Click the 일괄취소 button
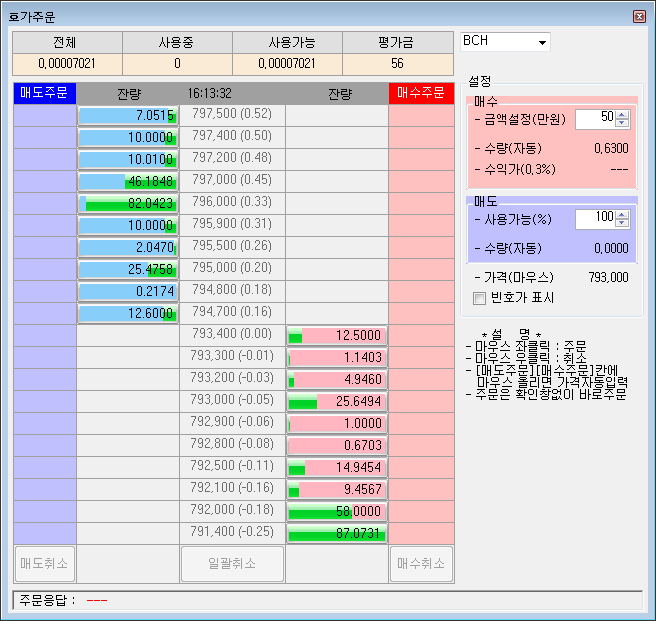The image size is (656, 621). coord(232,564)
